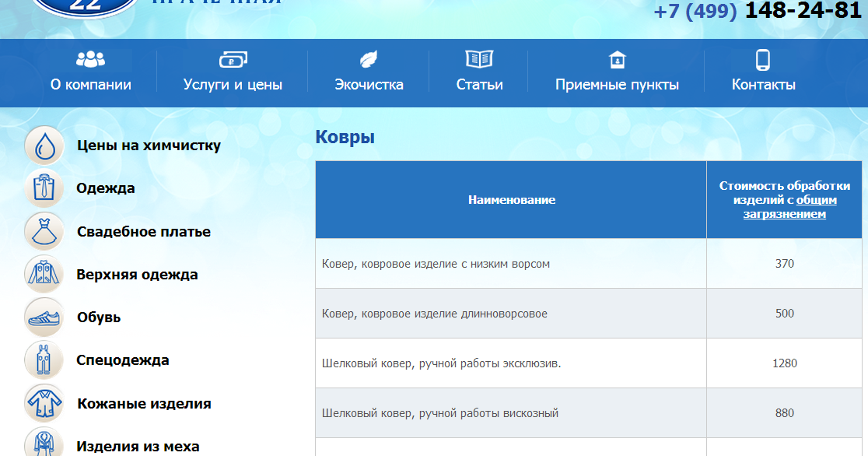Open the Приемные пункты page
Image resolution: width=868 pixels, height=456 pixels.
tap(618, 85)
